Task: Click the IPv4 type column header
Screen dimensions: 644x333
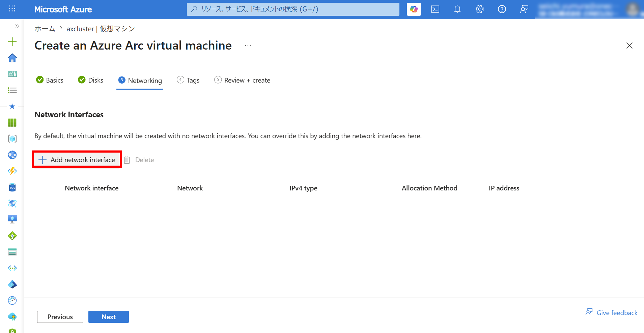Action: [x=303, y=188]
